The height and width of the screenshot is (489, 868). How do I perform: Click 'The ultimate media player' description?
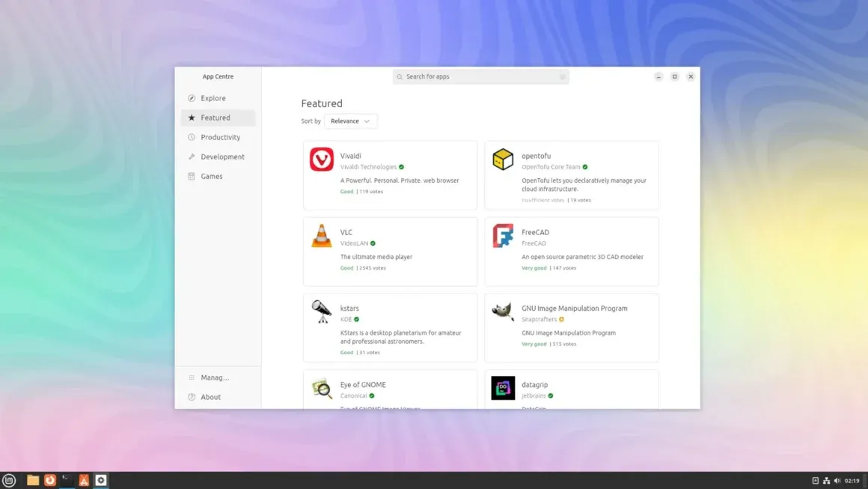click(376, 256)
